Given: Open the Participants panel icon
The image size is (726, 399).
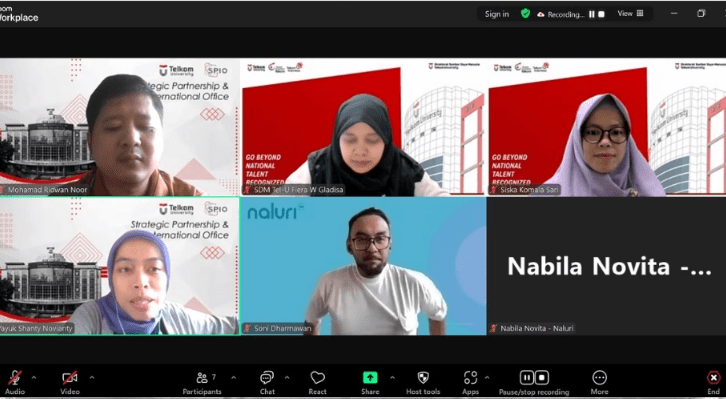Looking at the screenshot, I should pos(202,378).
